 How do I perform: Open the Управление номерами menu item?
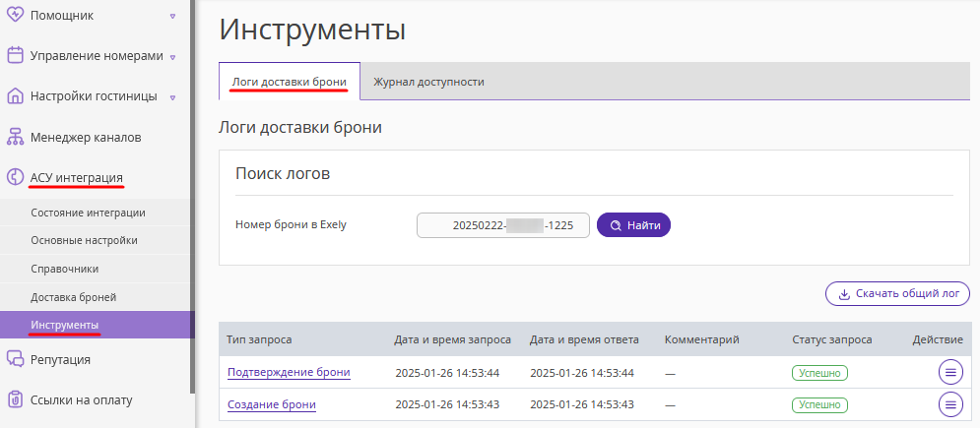tap(97, 55)
